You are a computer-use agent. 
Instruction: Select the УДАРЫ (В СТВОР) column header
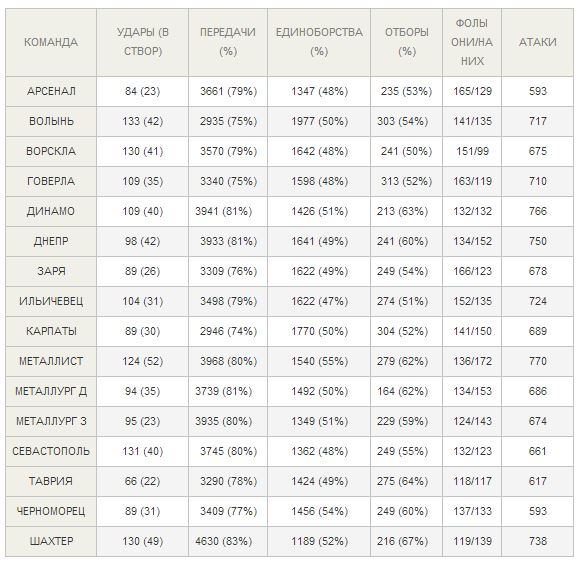tap(143, 43)
